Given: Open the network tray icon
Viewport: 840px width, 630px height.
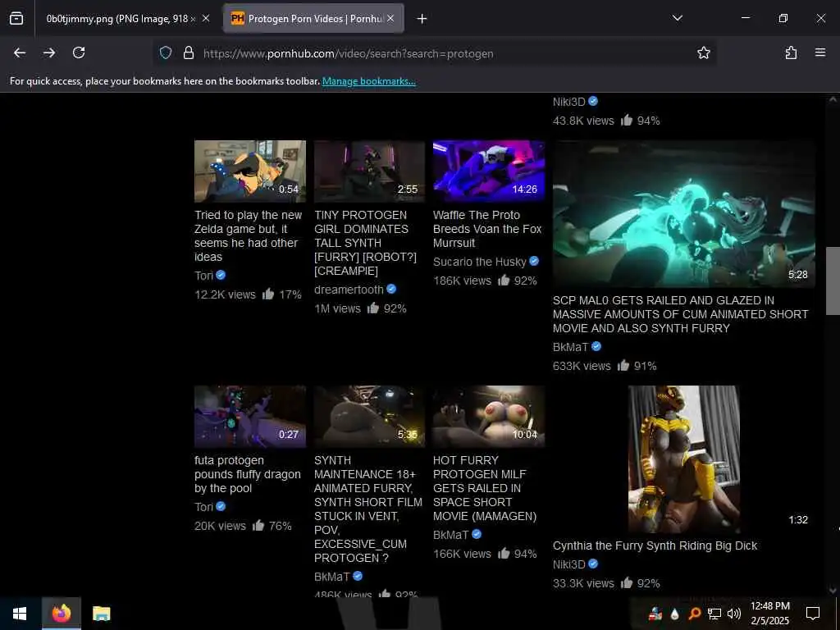Looking at the screenshot, I should pyautogui.click(x=714, y=614).
